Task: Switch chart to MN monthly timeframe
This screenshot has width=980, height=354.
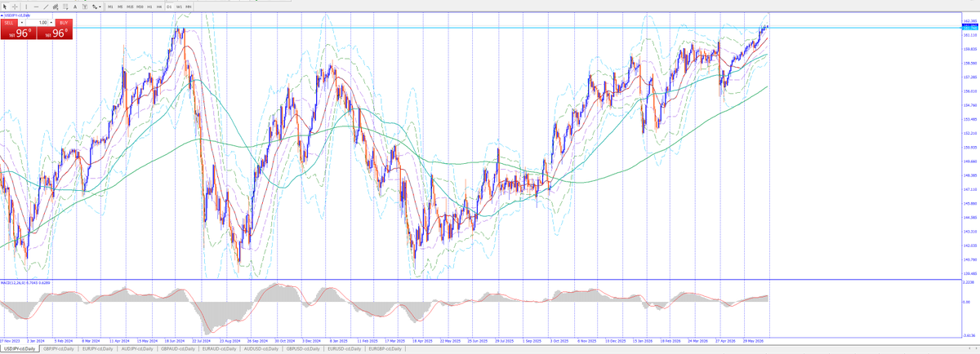Action: click(x=189, y=7)
